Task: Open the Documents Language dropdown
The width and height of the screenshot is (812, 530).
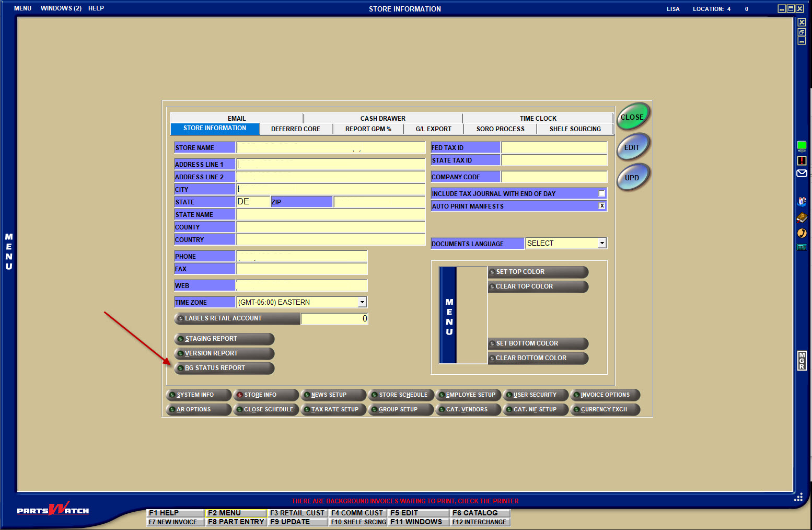Action: point(602,243)
